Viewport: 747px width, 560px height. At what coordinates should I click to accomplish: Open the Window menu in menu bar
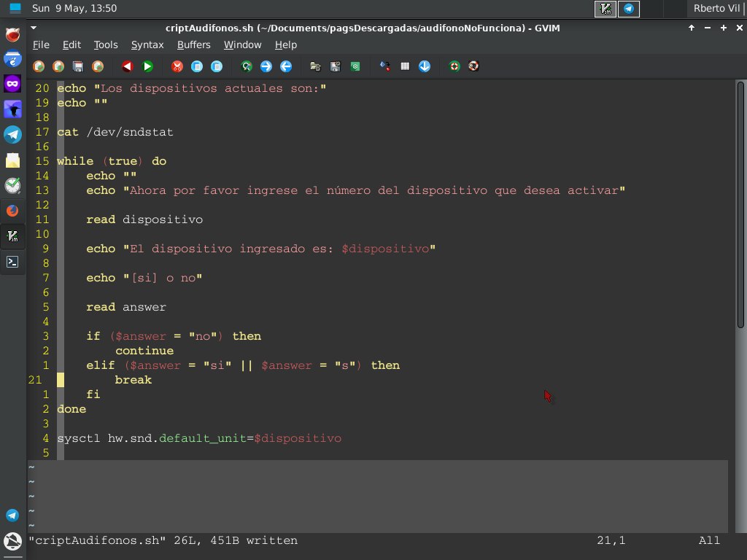(242, 44)
